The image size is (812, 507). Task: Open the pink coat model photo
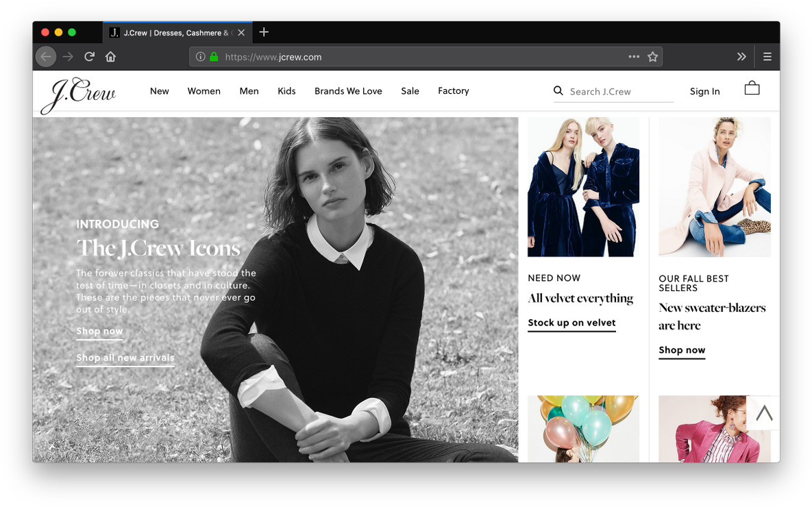pyautogui.click(x=715, y=187)
